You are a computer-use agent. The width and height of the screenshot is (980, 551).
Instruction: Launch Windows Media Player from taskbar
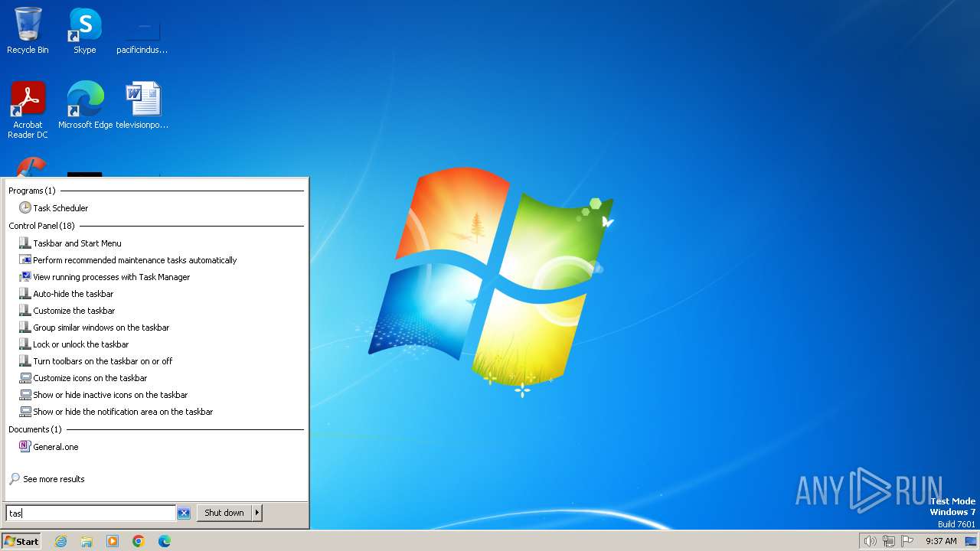point(113,541)
